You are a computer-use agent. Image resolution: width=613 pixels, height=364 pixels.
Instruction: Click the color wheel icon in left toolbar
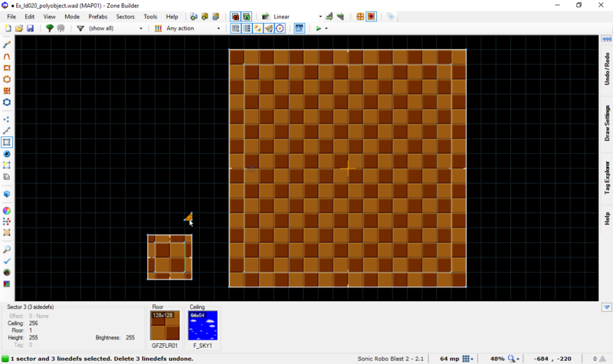point(7,210)
